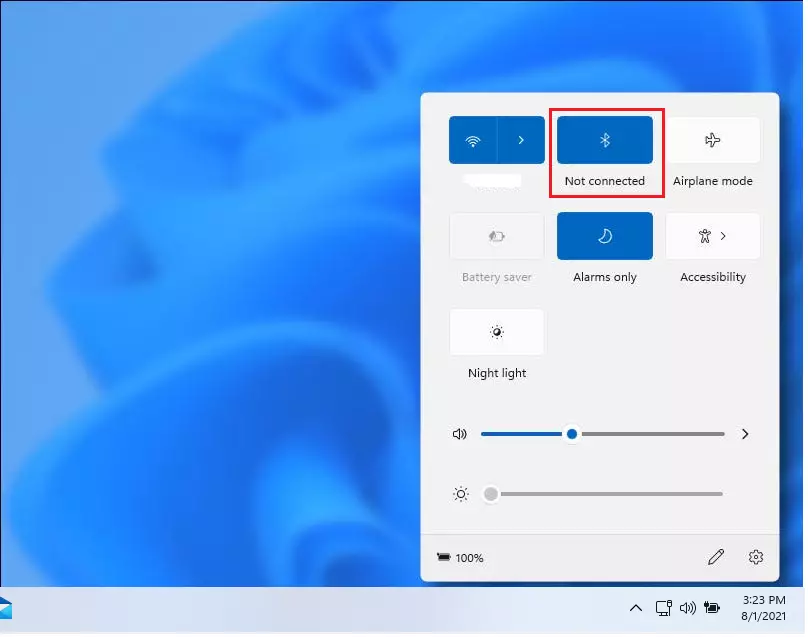Enable the Night light tile
Viewport: 808px width, 637px height.
coord(497,332)
